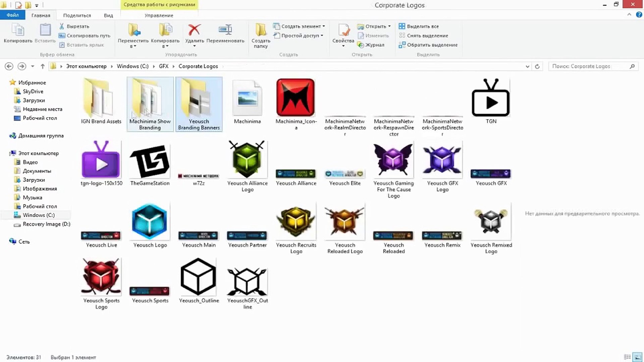Select Недавние места in the navigation pane

coord(42,109)
